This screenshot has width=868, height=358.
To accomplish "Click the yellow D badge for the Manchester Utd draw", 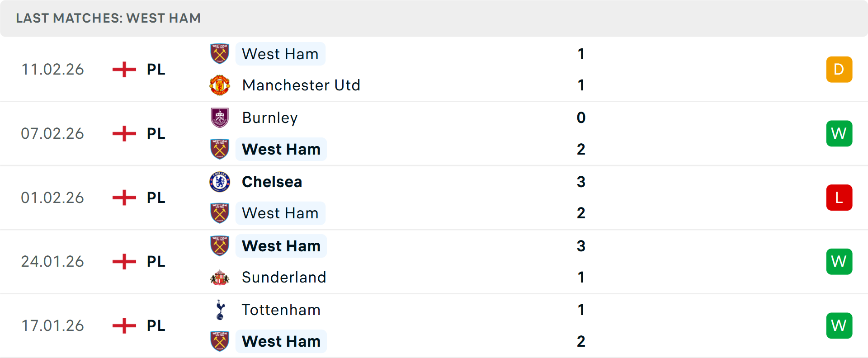I will pyautogui.click(x=839, y=69).
